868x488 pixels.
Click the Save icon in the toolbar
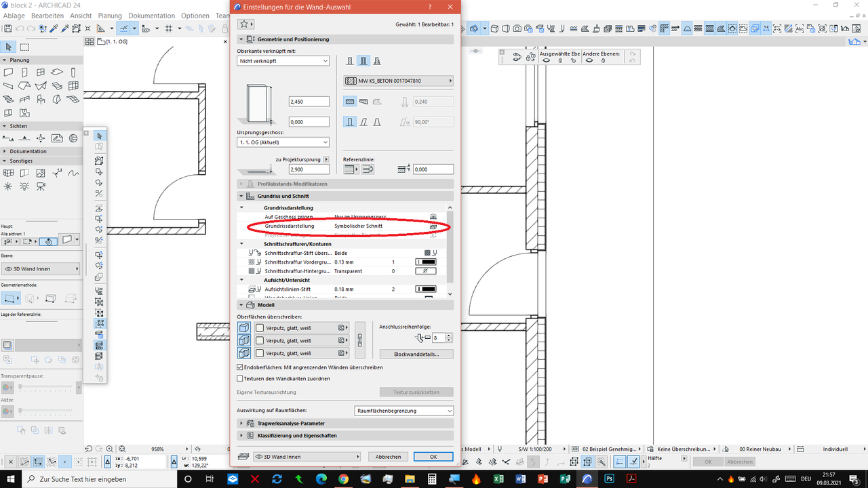pyautogui.click(x=7, y=28)
